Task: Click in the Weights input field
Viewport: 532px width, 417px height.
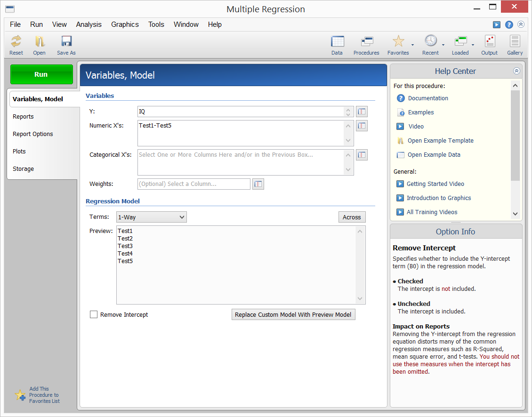Action: 193,184
